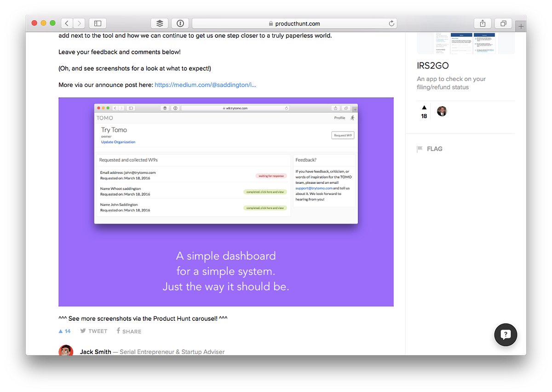The image size is (552, 392).
Task: Upvote the comment showing 14 votes
Action: click(x=64, y=331)
